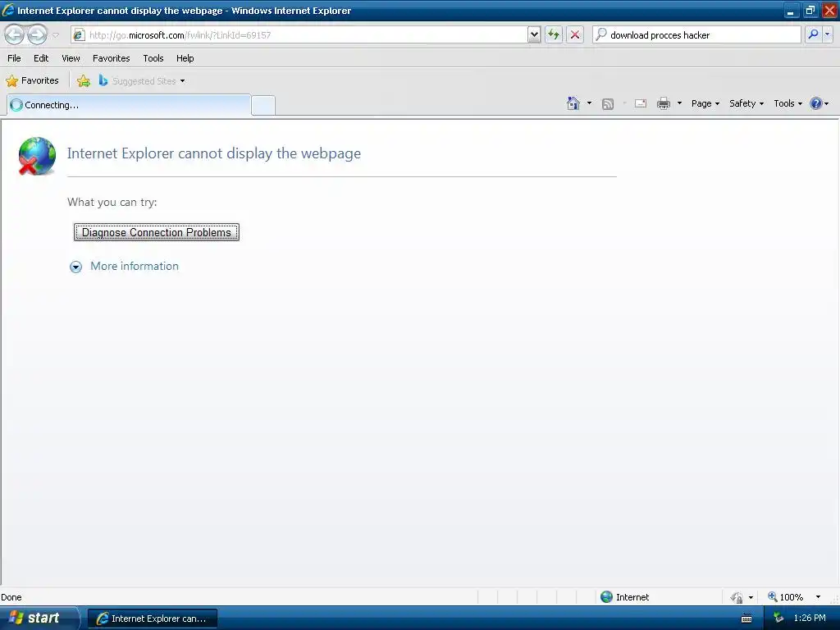Click the 'What you can try:' text
Screen dimensions: 840x630
[112, 202]
